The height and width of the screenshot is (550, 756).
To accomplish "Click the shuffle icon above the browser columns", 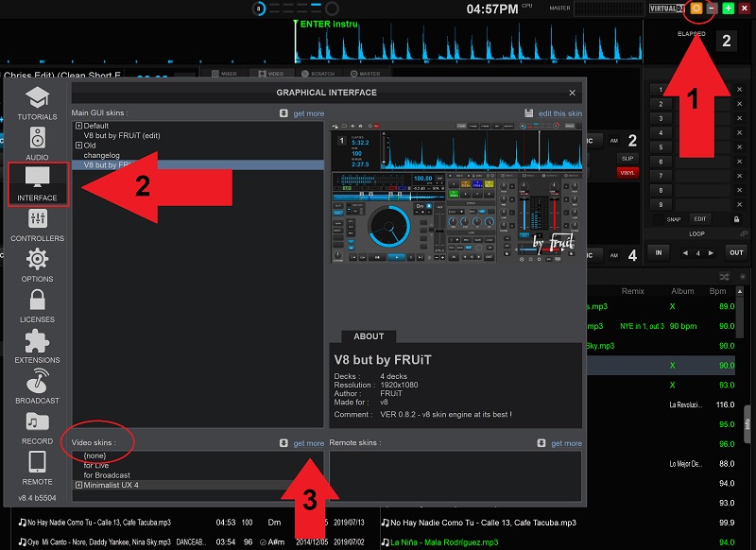I will [x=724, y=277].
